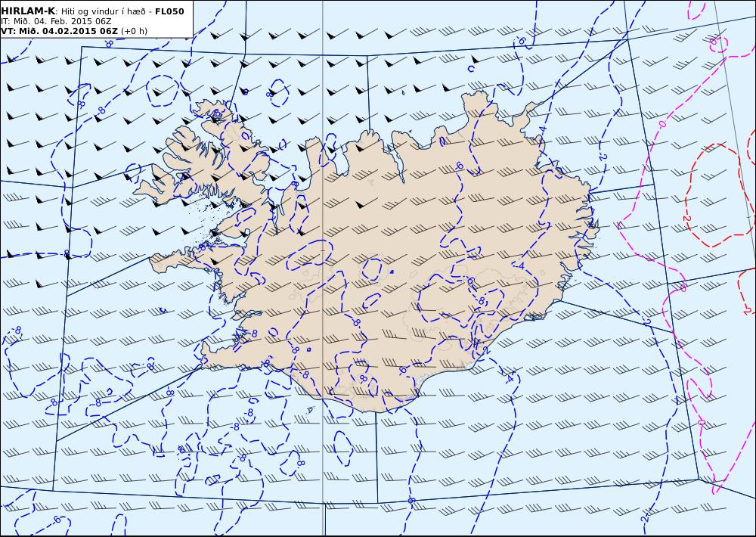Click the 'VT: Mið. 04.02.2015 06Z' valid time

pos(59,31)
